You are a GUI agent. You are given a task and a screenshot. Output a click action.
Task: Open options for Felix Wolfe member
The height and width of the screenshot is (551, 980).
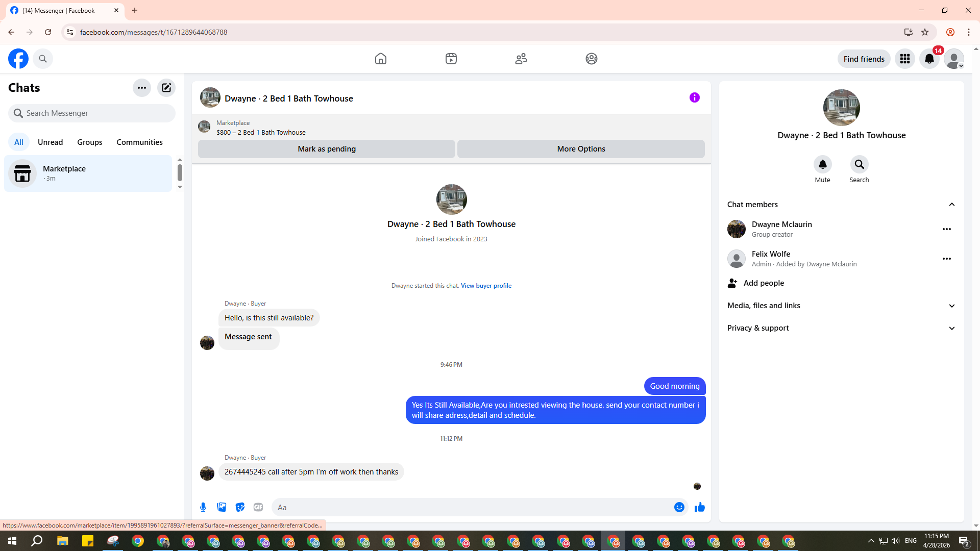(946, 259)
